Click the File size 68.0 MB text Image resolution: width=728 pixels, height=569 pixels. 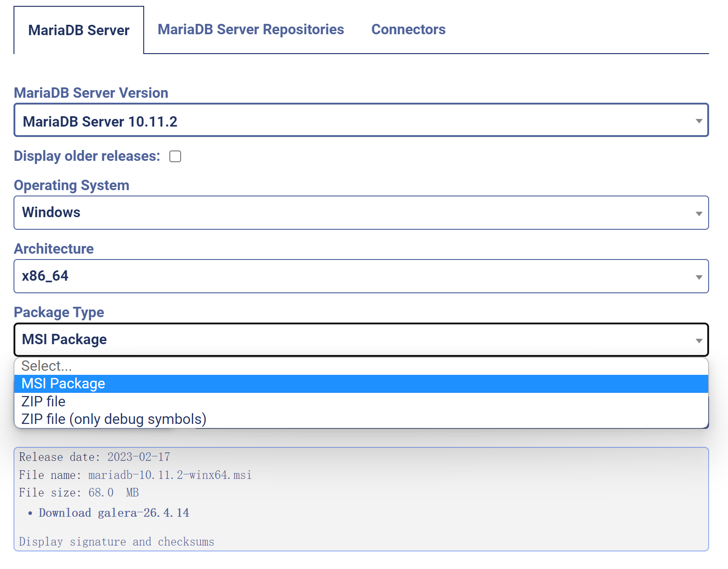(79, 492)
